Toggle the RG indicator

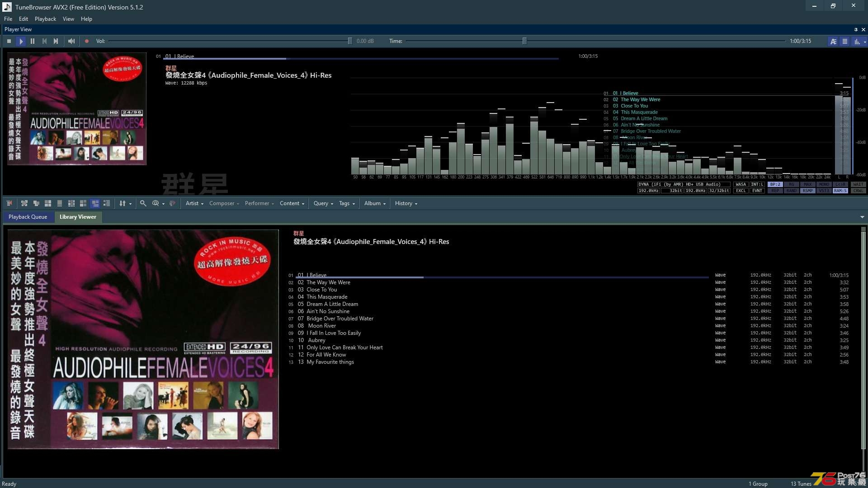click(792, 184)
